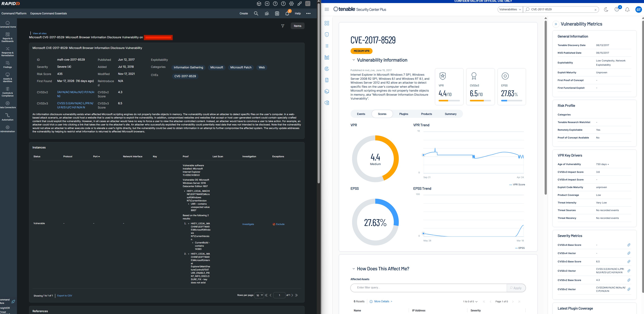Open Assets & Identities in Rapid7 sidebar
The height and width of the screenshot is (314, 644).
click(7, 78)
